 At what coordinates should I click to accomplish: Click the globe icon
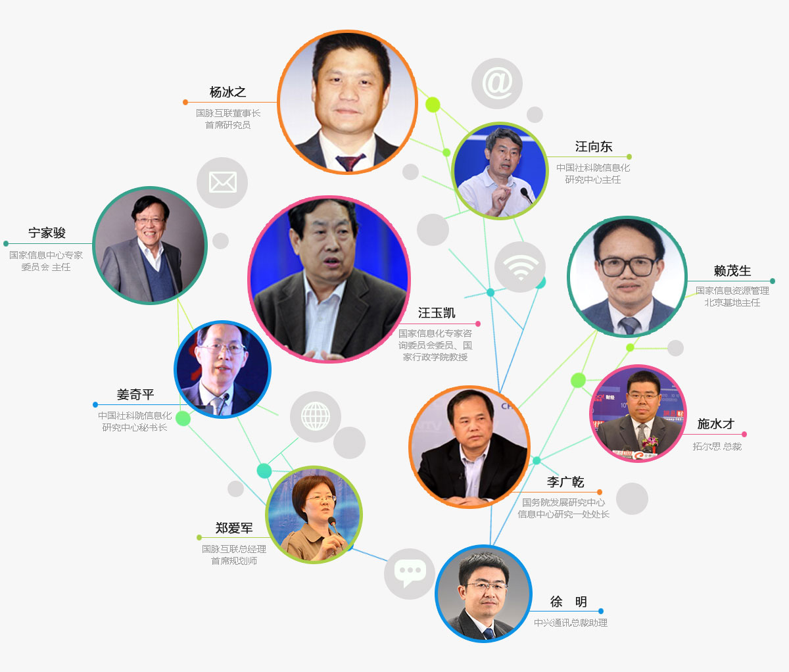[316, 416]
